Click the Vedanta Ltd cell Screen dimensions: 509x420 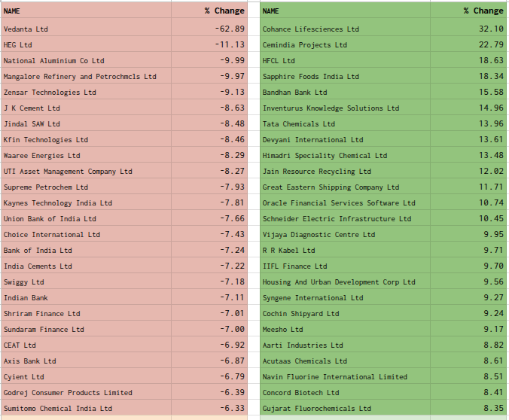[x=86, y=29]
